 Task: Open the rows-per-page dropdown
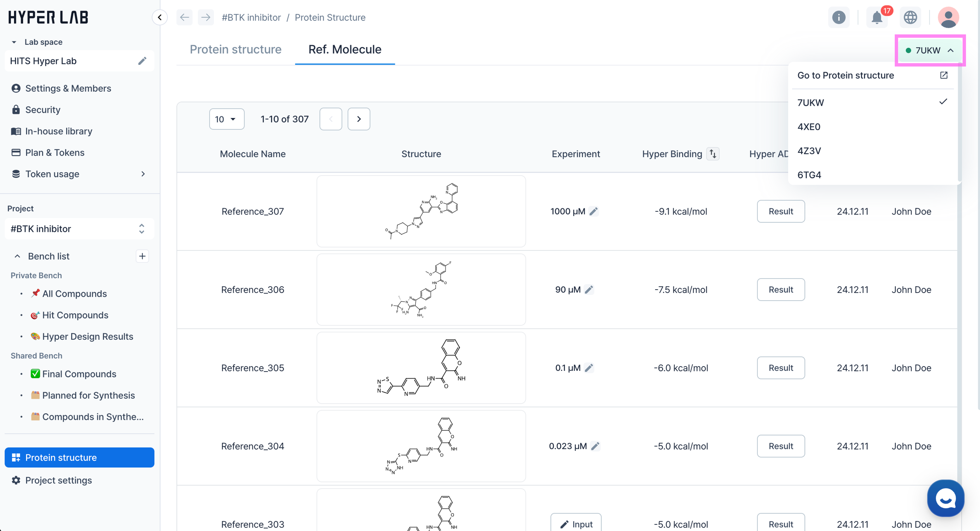(x=226, y=119)
